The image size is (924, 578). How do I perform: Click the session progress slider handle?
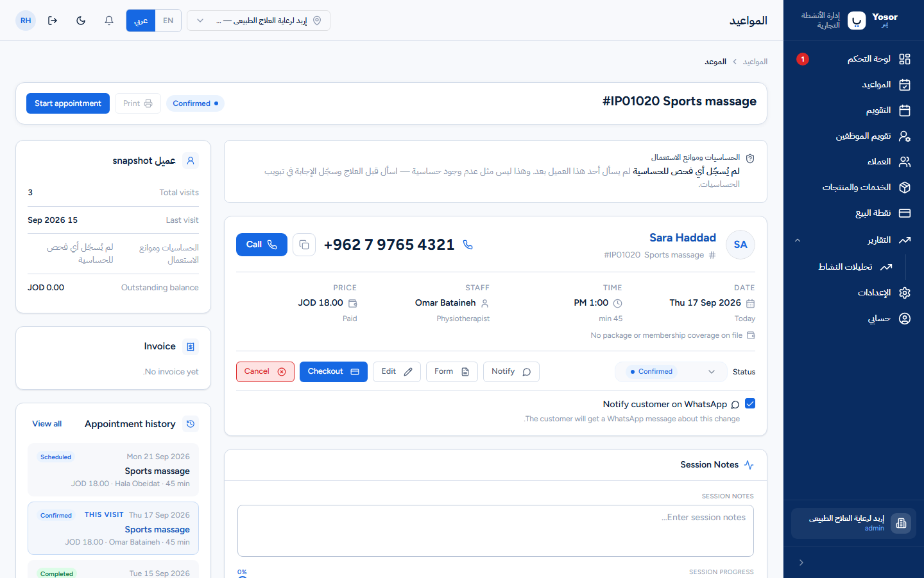(242, 577)
